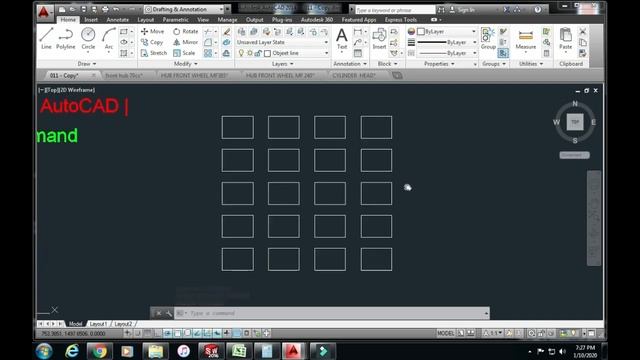Click the layer color square swatch
640x360 pixels.
pyautogui.click(x=267, y=53)
